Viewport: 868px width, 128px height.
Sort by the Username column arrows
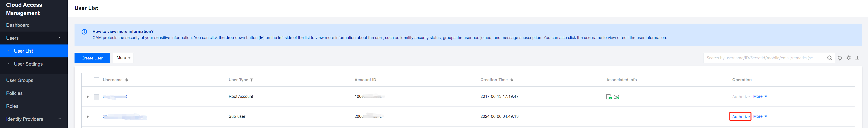tap(127, 80)
